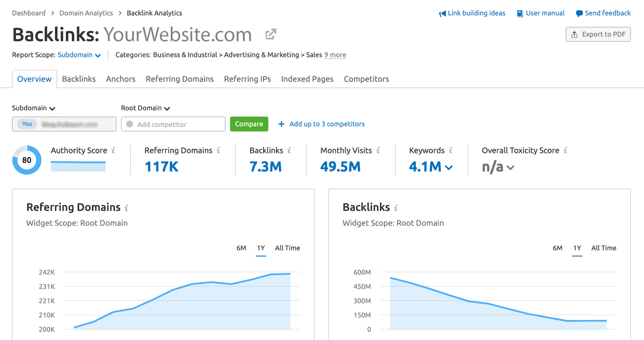Open the Referring Domains tab
Screen dimensions: 644x340
pyautogui.click(x=180, y=79)
